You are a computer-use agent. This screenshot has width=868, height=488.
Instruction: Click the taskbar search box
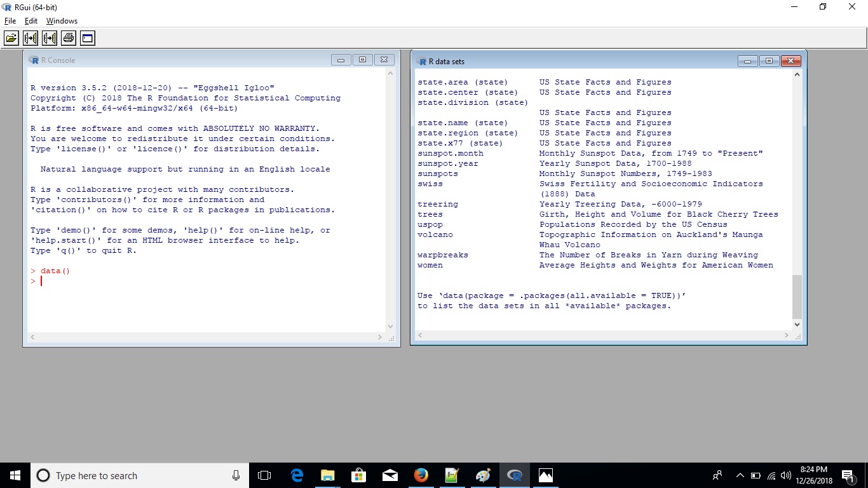(x=139, y=475)
